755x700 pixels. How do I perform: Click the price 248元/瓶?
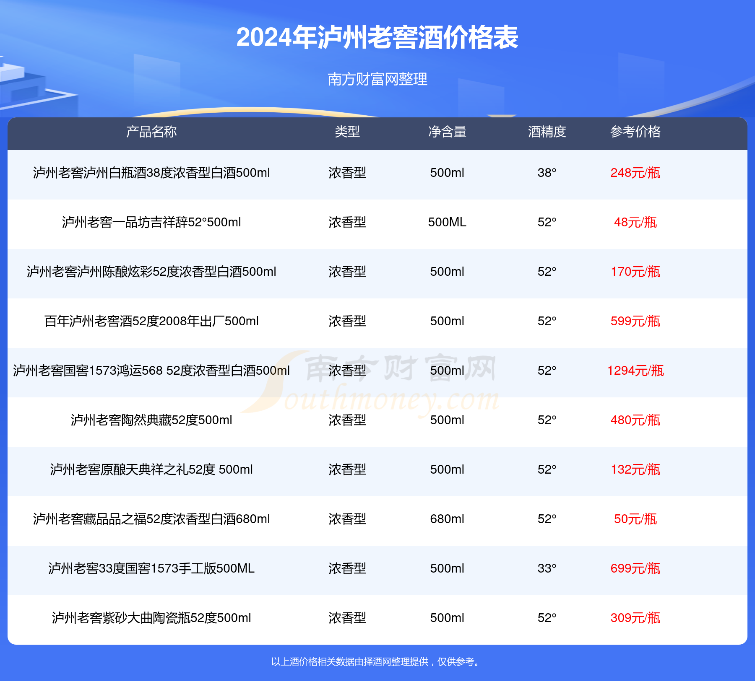pos(635,173)
